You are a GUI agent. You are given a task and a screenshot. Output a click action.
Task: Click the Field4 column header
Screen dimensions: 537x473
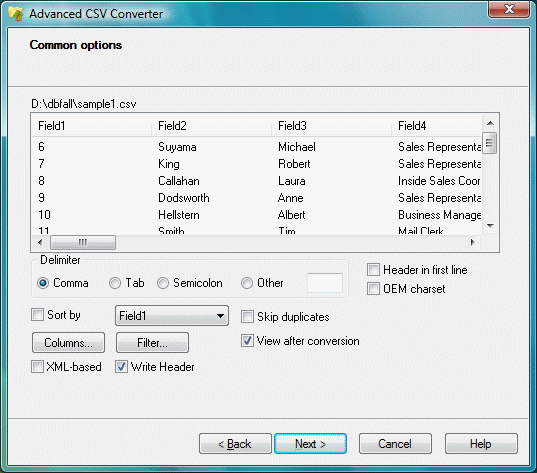tap(436, 126)
